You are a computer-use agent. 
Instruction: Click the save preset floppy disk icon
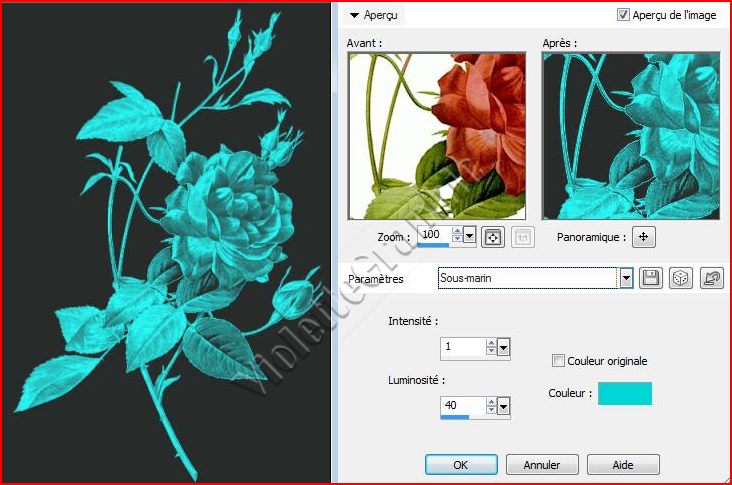[651, 279]
